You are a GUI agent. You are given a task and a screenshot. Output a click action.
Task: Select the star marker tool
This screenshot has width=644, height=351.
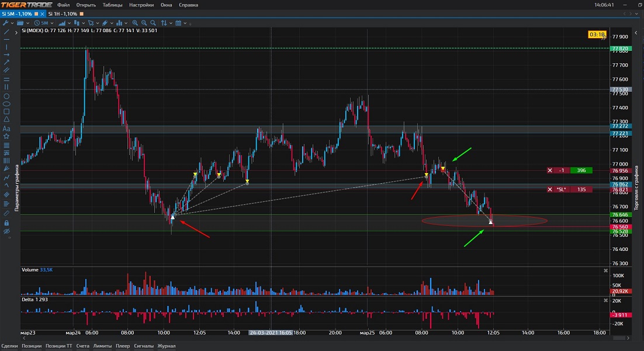click(6, 136)
